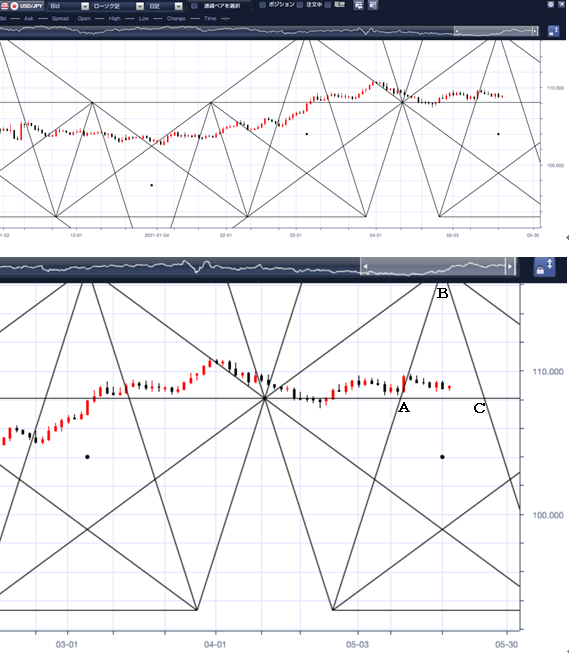Image resolution: width=569 pixels, height=657 pixels.
Task: Click the second chart layout toolbar icon
Action: pos(373,5)
